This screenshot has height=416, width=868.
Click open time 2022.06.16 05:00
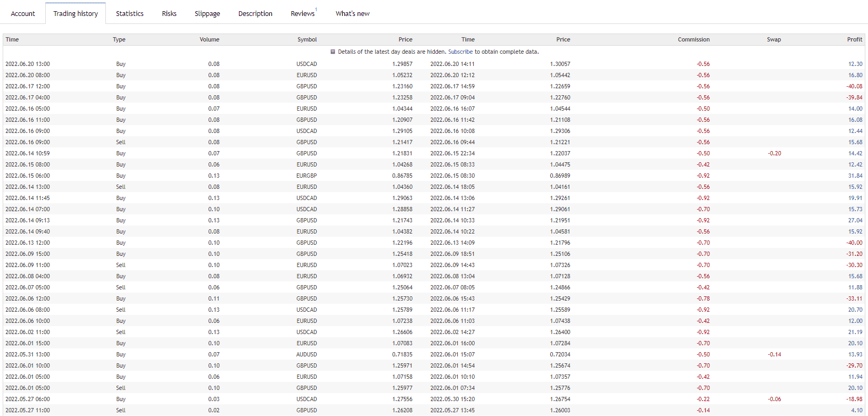coord(28,109)
